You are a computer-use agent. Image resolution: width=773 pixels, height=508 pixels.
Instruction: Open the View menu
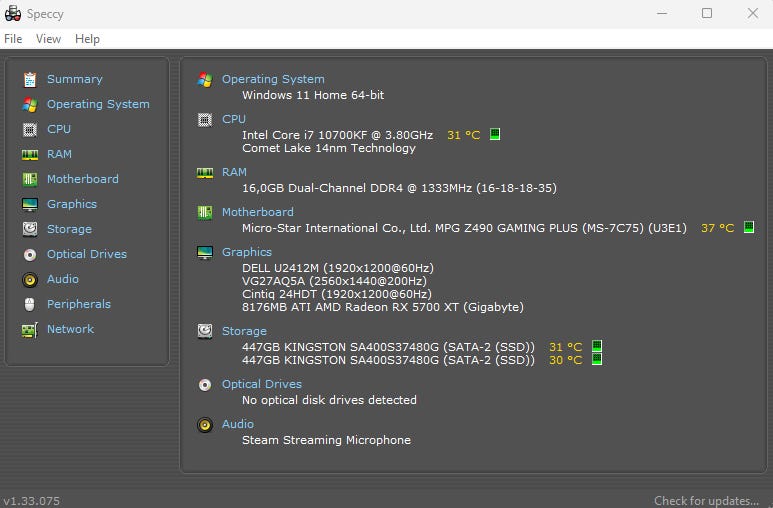click(x=48, y=39)
